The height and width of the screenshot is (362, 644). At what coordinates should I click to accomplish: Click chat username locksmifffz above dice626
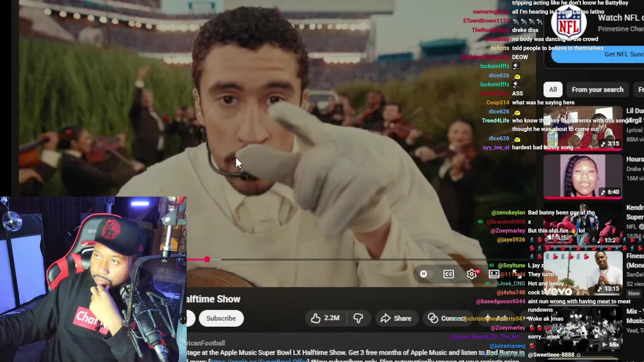tap(495, 66)
